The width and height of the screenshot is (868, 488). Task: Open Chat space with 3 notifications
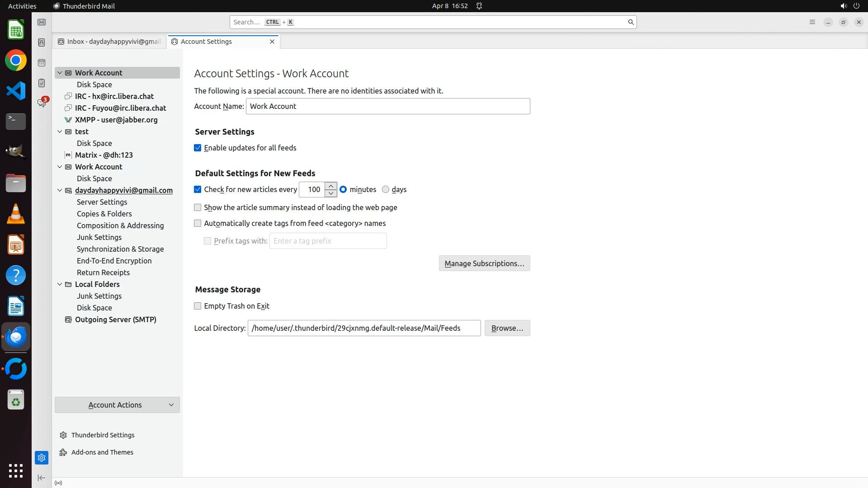[x=42, y=103]
